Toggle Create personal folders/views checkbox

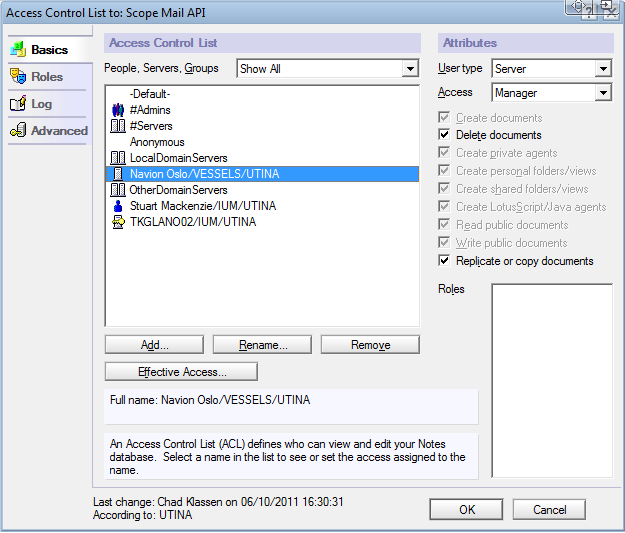coord(444,171)
